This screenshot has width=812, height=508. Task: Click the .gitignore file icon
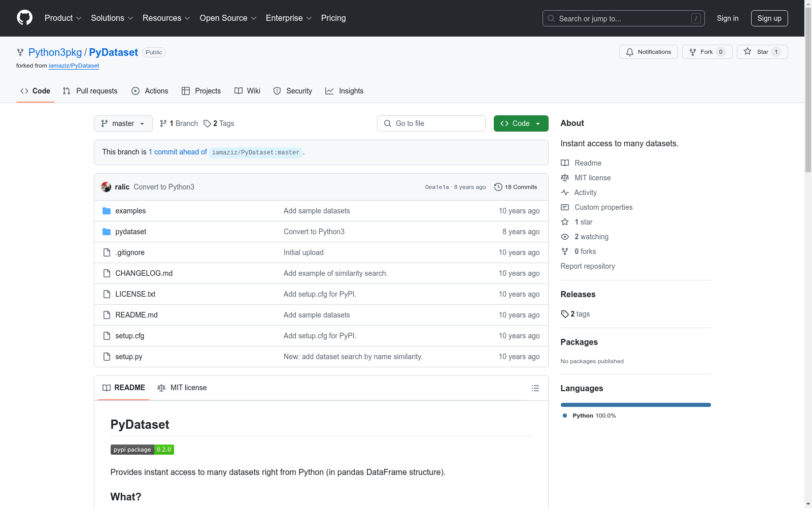(x=107, y=252)
